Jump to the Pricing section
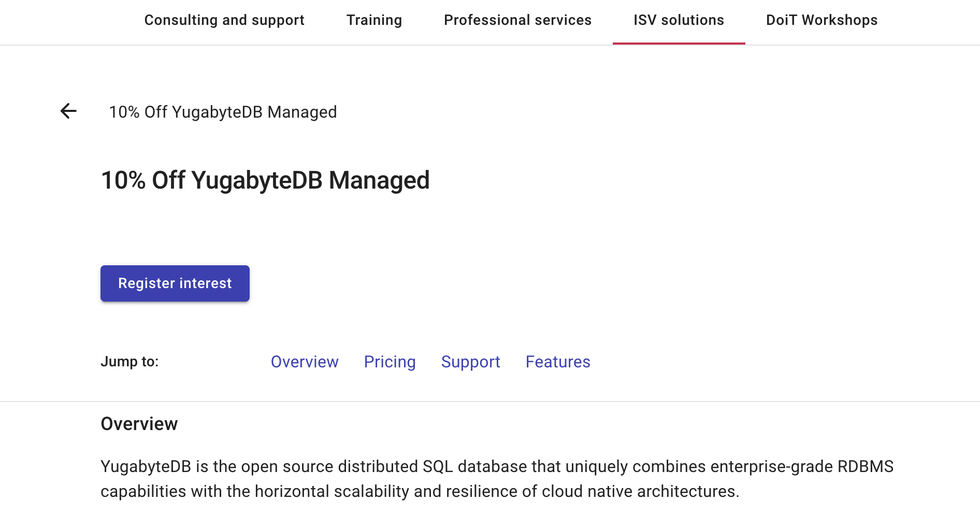980x514 pixels. [390, 362]
